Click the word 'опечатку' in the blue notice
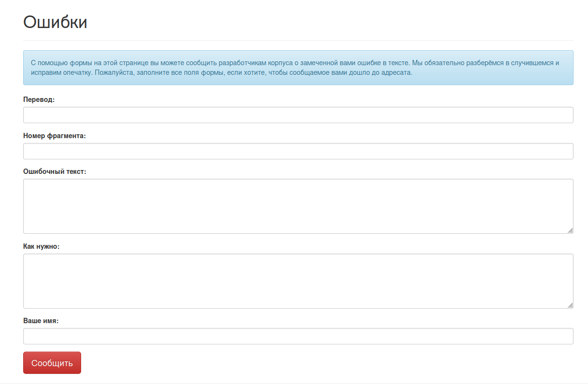This screenshot has width=588, height=384. pos(77,73)
